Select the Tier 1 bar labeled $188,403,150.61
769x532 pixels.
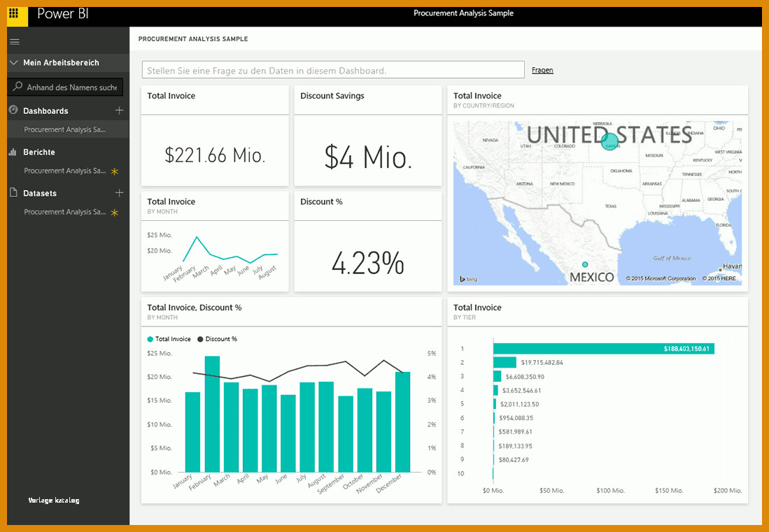[x=604, y=349]
